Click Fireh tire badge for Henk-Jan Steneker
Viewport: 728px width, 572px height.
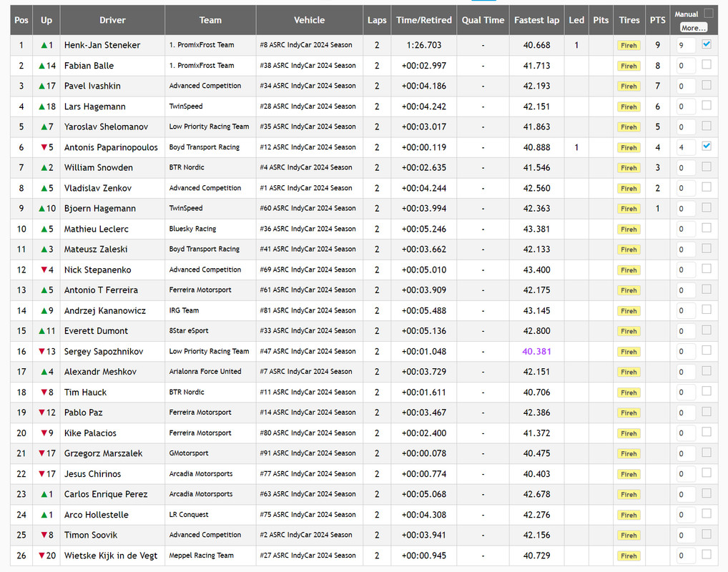click(x=629, y=46)
